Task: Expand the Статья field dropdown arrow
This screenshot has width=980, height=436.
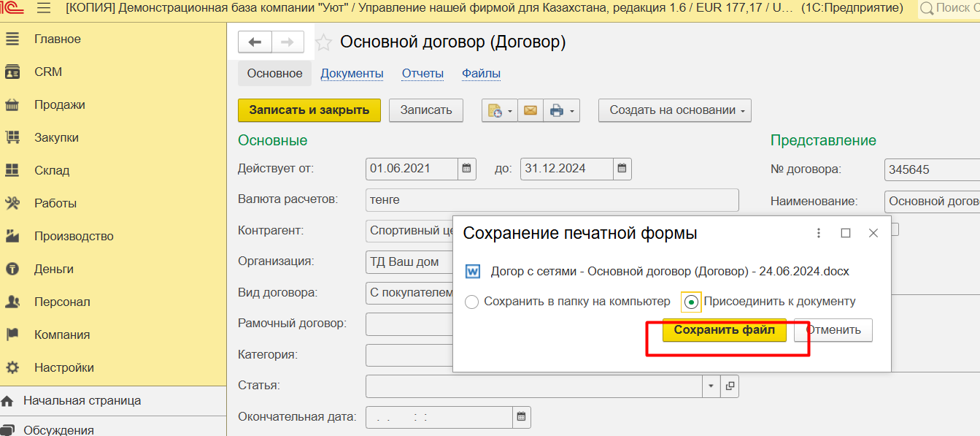Action: pos(711,386)
